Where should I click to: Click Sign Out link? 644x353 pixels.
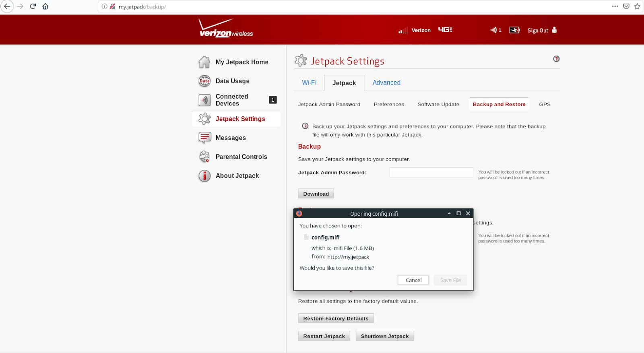coord(538,31)
